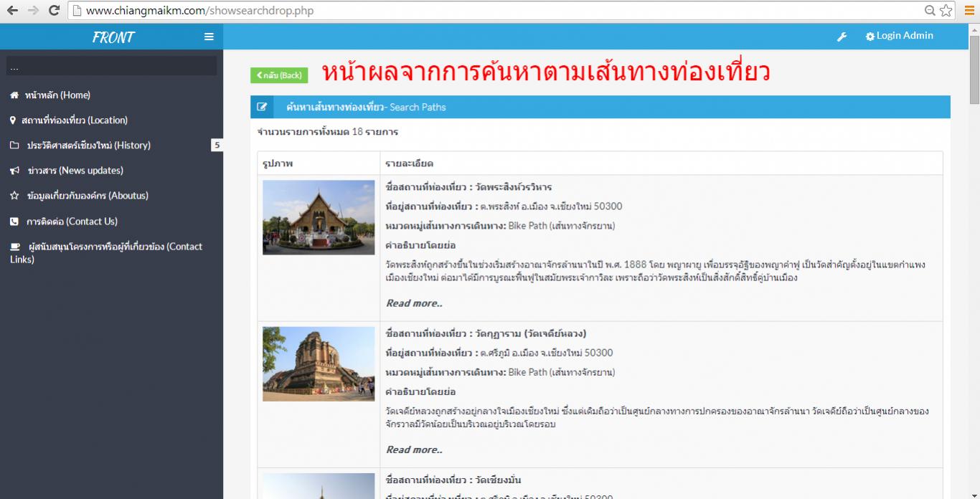Open the Contact Links sidebar item
Screen dimensions: 980x499
[106, 252]
